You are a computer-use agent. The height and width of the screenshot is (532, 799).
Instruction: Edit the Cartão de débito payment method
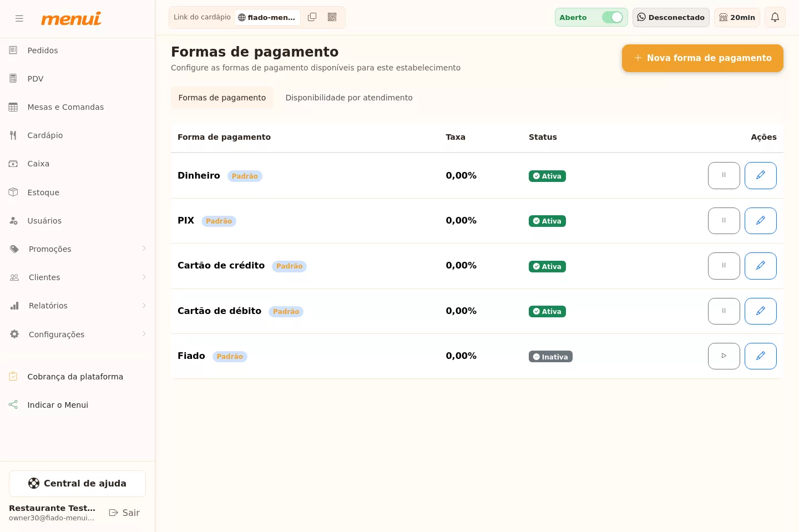[x=760, y=311]
